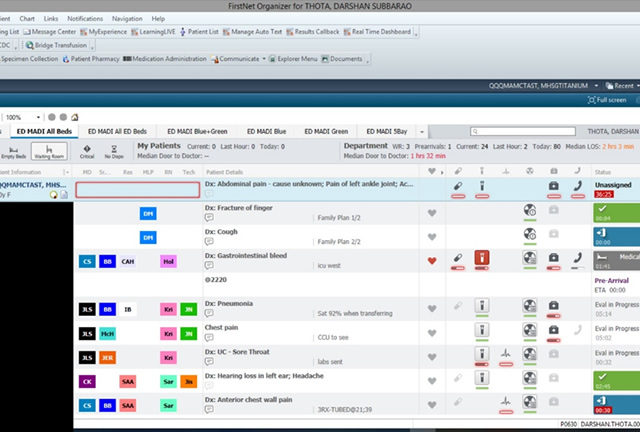Toggle the Empty Beds filter

pyautogui.click(x=13, y=151)
